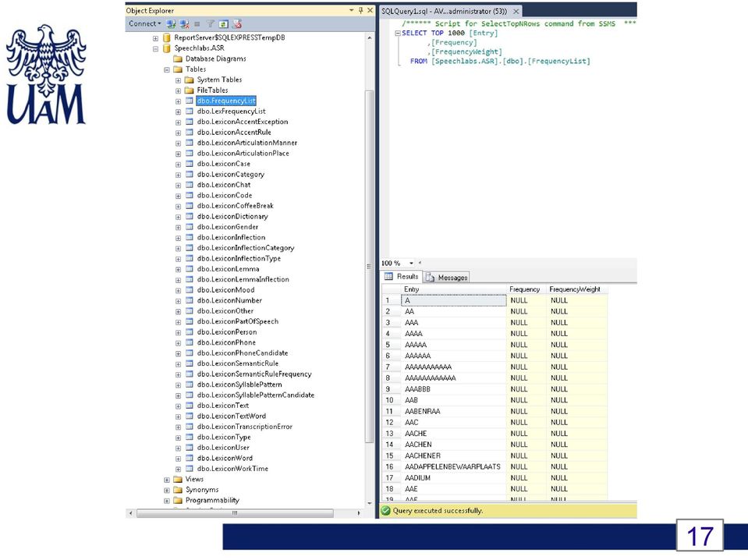Click Programmability folder icon
748x560 pixels.
(x=178, y=500)
